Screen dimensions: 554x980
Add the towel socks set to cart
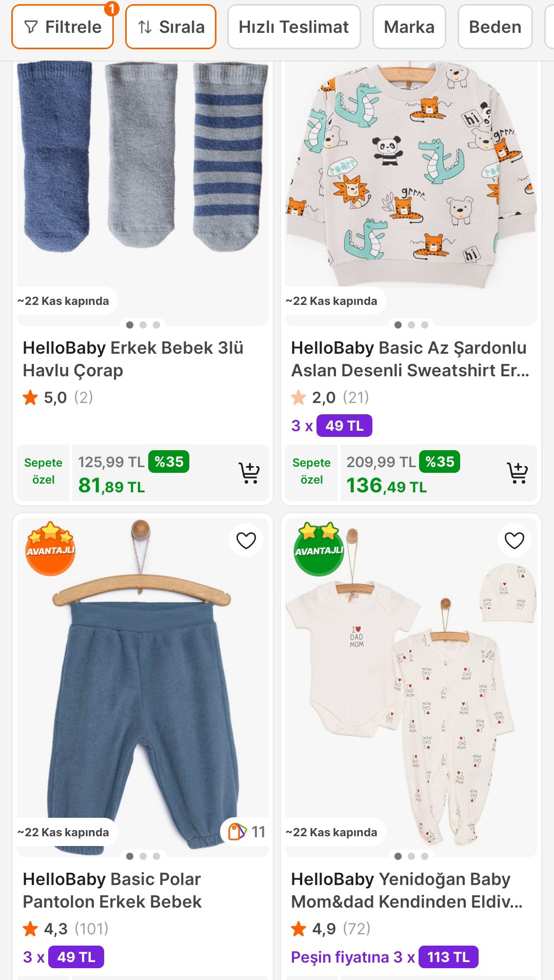coord(249,473)
